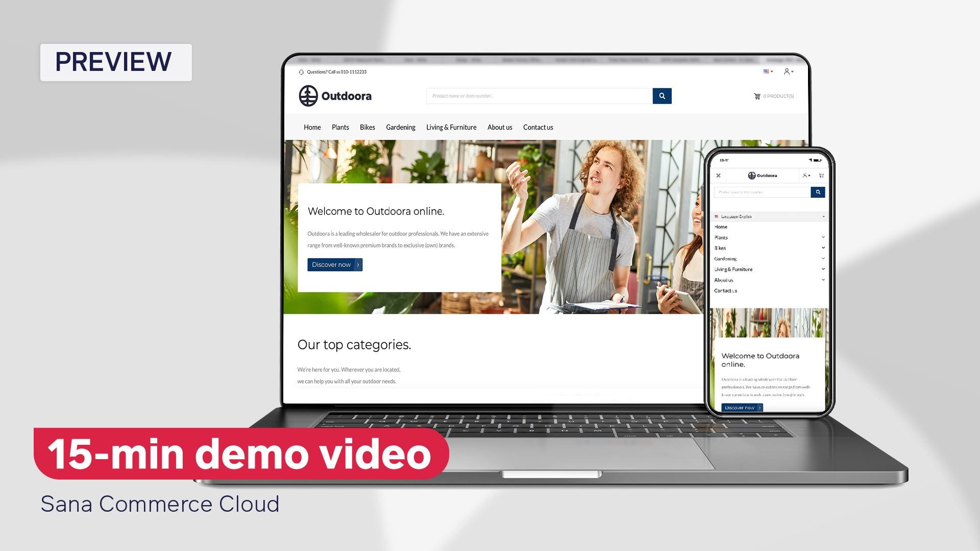Click the language selector English dropdown
Viewport: 980px width, 551px height.
[769, 217]
